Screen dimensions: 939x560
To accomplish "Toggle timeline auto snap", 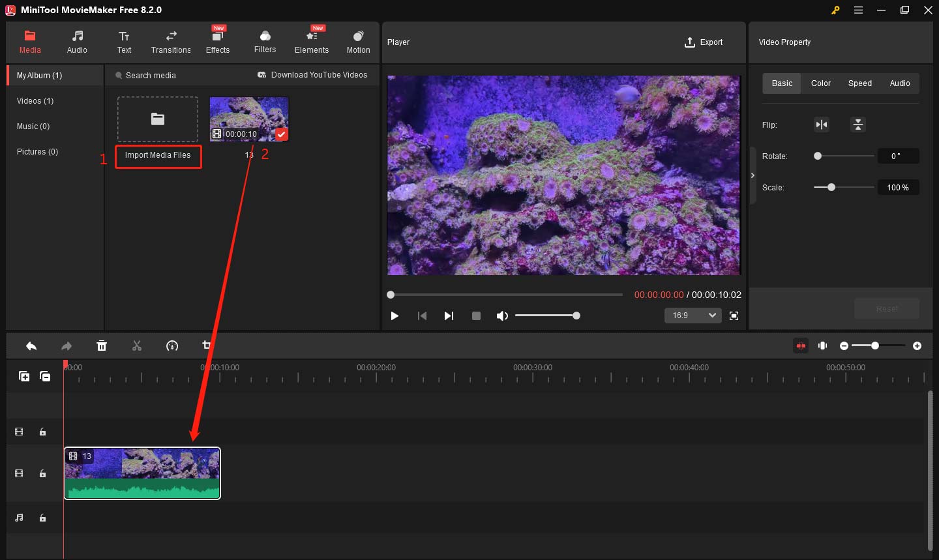I will point(801,346).
